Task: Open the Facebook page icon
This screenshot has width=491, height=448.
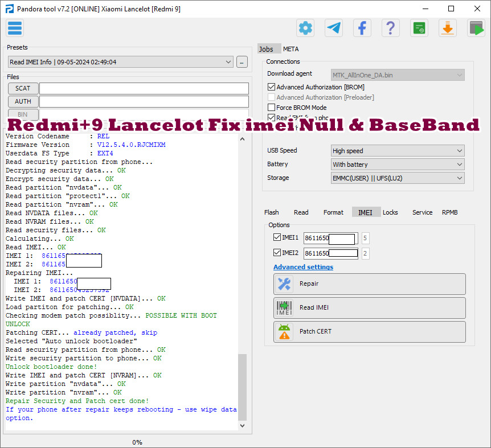Action: click(362, 28)
